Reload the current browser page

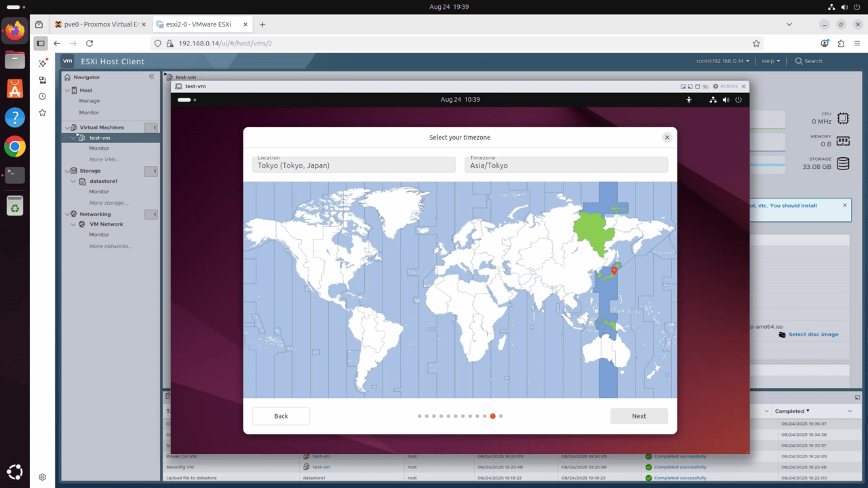pos(90,43)
